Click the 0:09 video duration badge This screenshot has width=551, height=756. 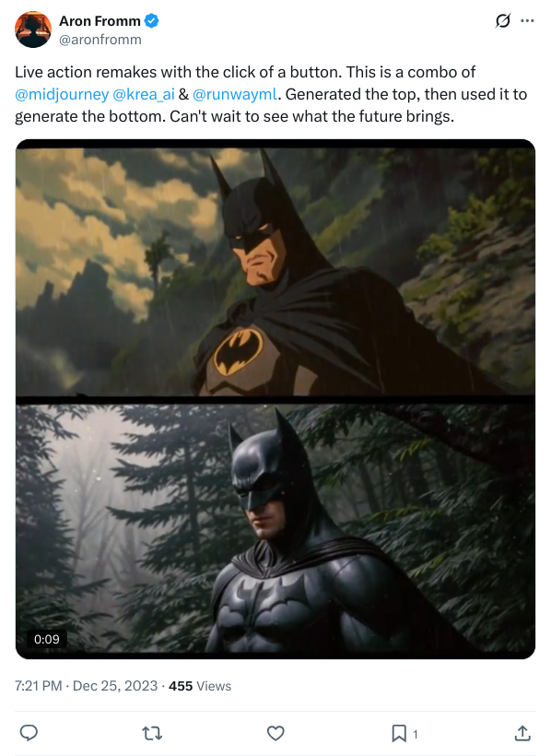(x=47, y=639)
